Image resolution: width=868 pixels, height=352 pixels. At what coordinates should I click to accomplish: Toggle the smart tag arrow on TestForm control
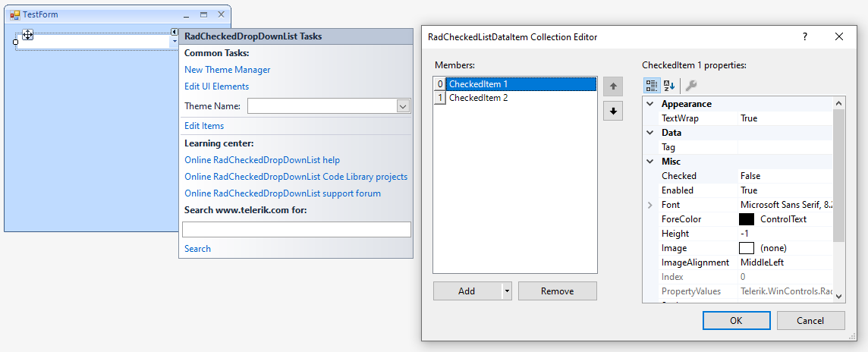[x=175, y=32]
